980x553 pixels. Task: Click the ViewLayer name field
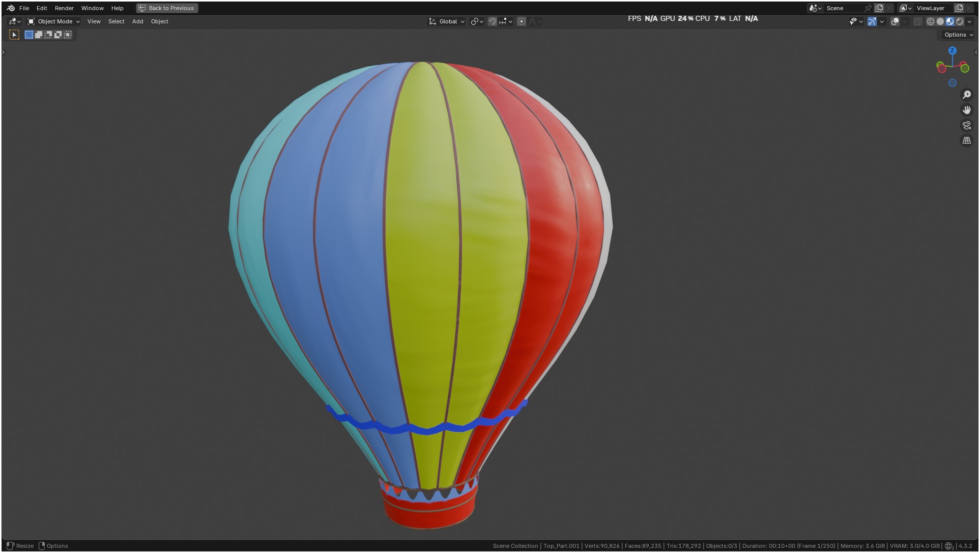click(934, 8)
